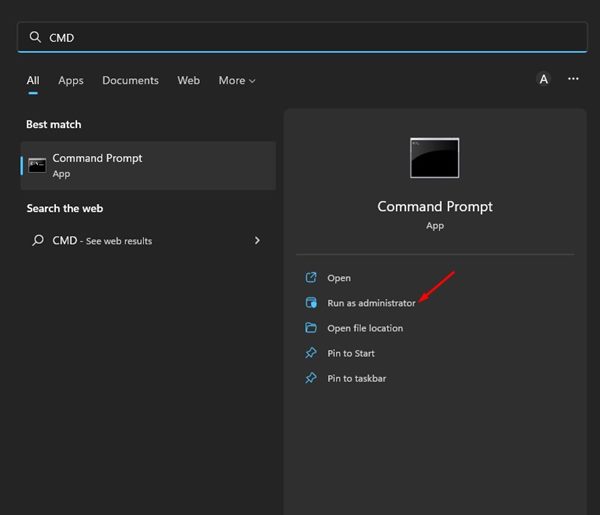Viewport: 600px width, 515px height.
Task: Click the Command Prompt icon in Best match
Action: click(x=37, y=165)
